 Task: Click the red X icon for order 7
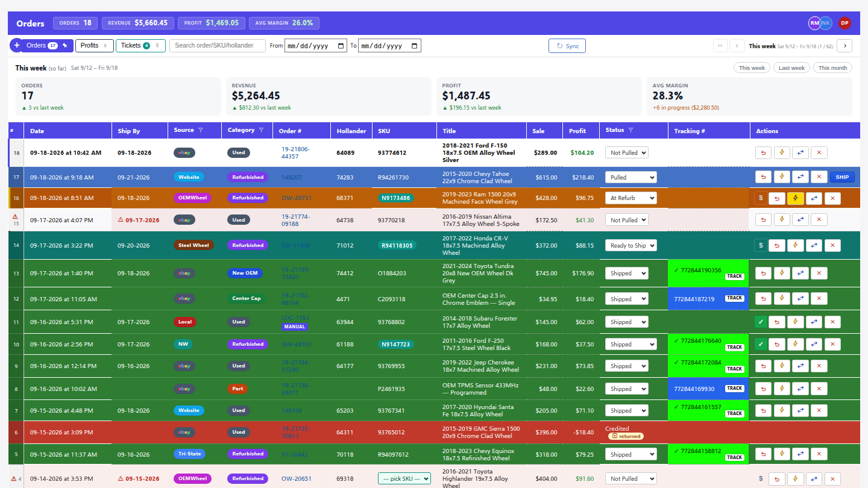click(819, 410)
